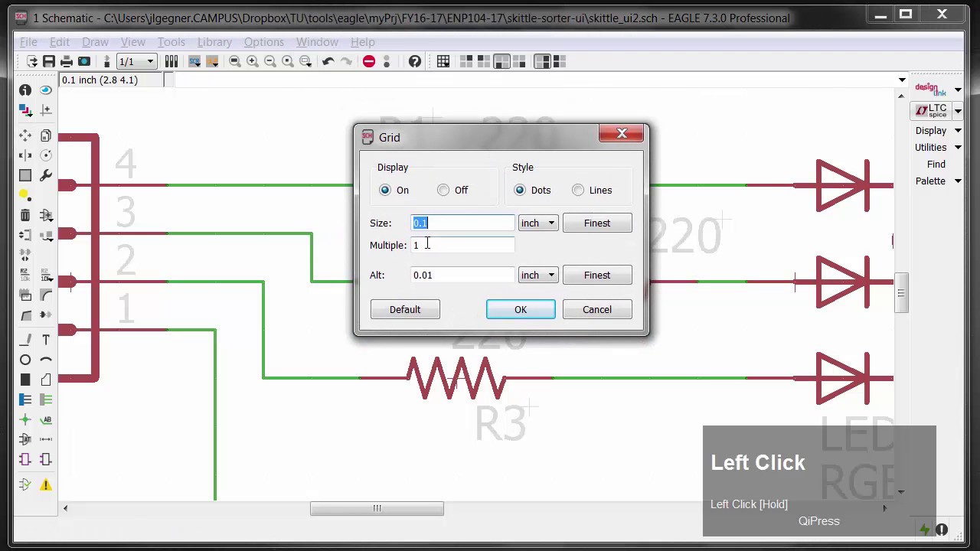This screenshot has width=980, height=551.
Task: Select the Polygon tool
Action: point(46,380)
